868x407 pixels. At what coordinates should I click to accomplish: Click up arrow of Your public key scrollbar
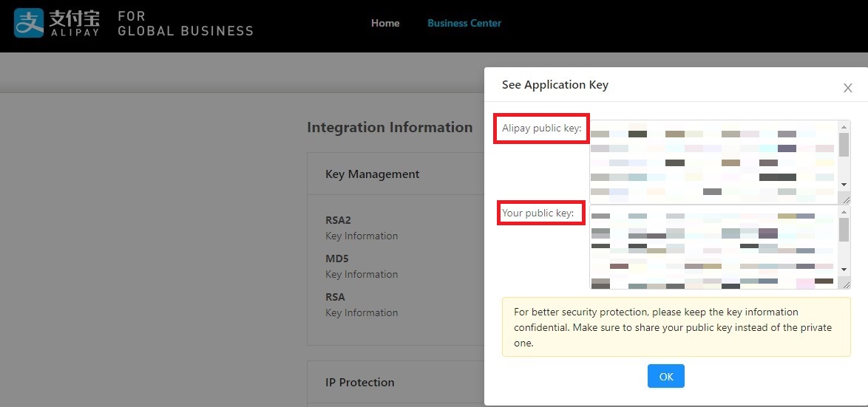844,212
